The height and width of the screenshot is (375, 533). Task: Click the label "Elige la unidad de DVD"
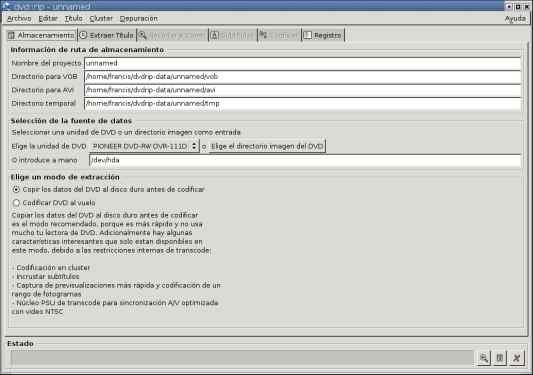[49, 146]
